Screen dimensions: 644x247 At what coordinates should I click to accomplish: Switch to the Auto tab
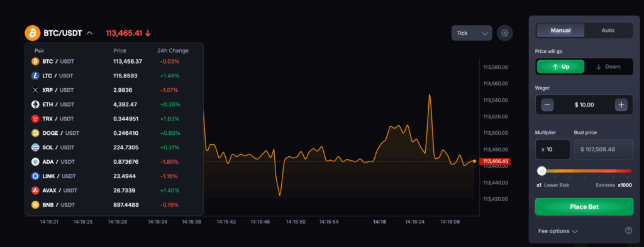point(608,30)
